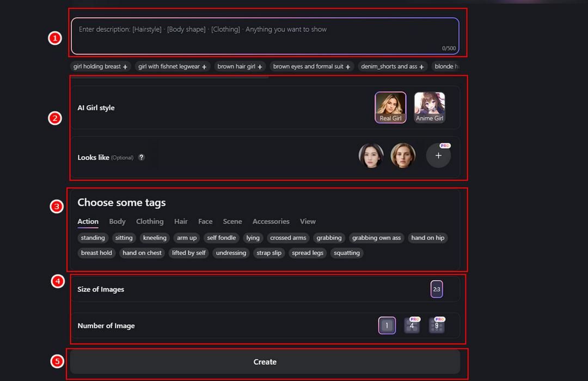The height and width of the screenshot is (381, 588).
Task: Toggle the crossed arms tag
Action: (x=288, y=238)
